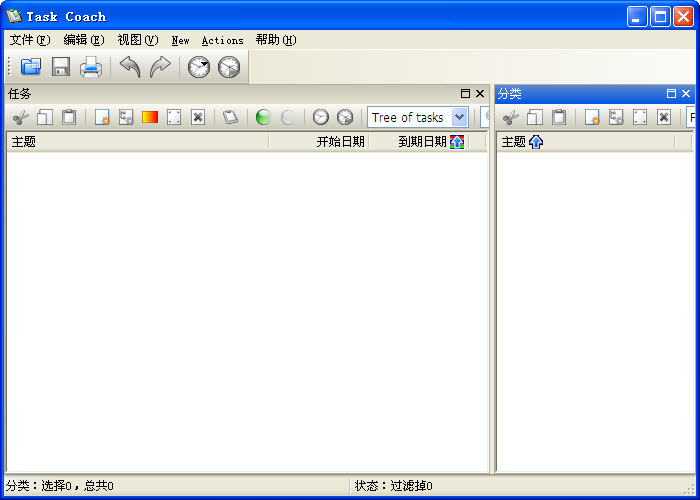Click copy icon in 分类 panel
The image size is (700, 500).
(535, 117)
